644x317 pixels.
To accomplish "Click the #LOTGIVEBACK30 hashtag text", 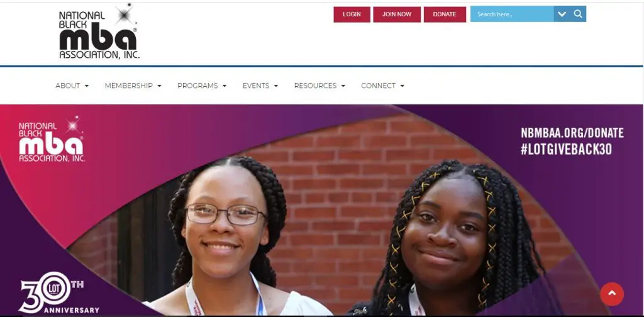I will coord(567,150).
